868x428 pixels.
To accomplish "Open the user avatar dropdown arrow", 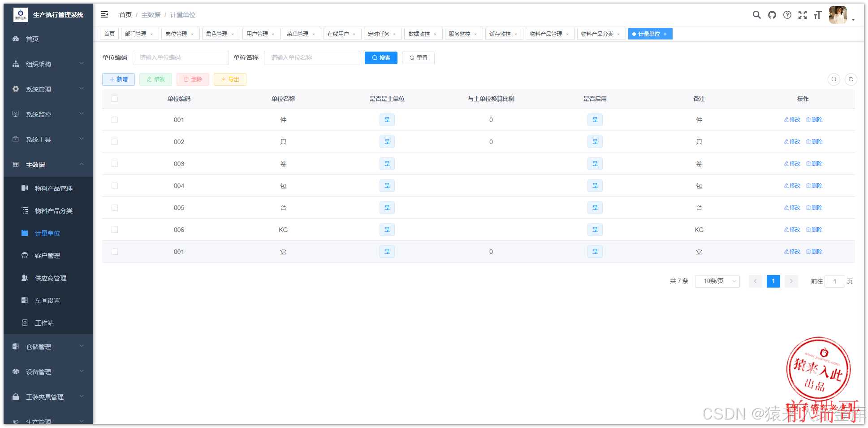I will [x=853, y=20].
